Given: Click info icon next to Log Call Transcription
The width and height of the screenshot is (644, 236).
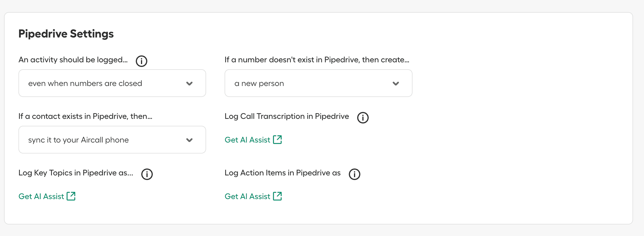Looking at the screenshot, I should click(x=363, y=118).
